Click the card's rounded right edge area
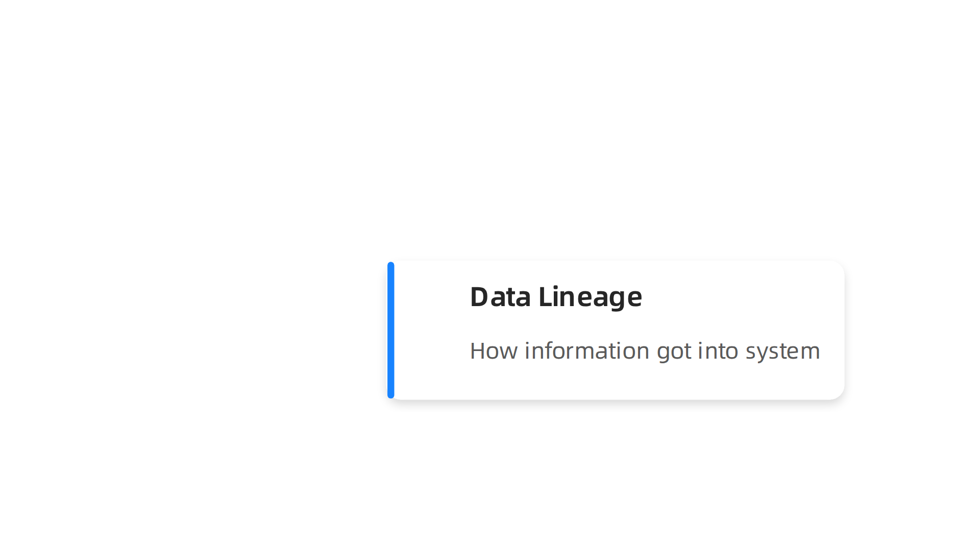980x551 pixels. 837,330
